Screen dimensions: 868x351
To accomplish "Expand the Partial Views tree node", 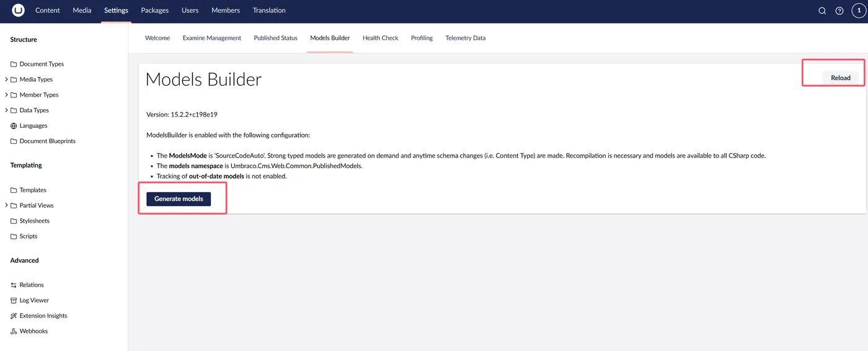I will click(6, 205).
